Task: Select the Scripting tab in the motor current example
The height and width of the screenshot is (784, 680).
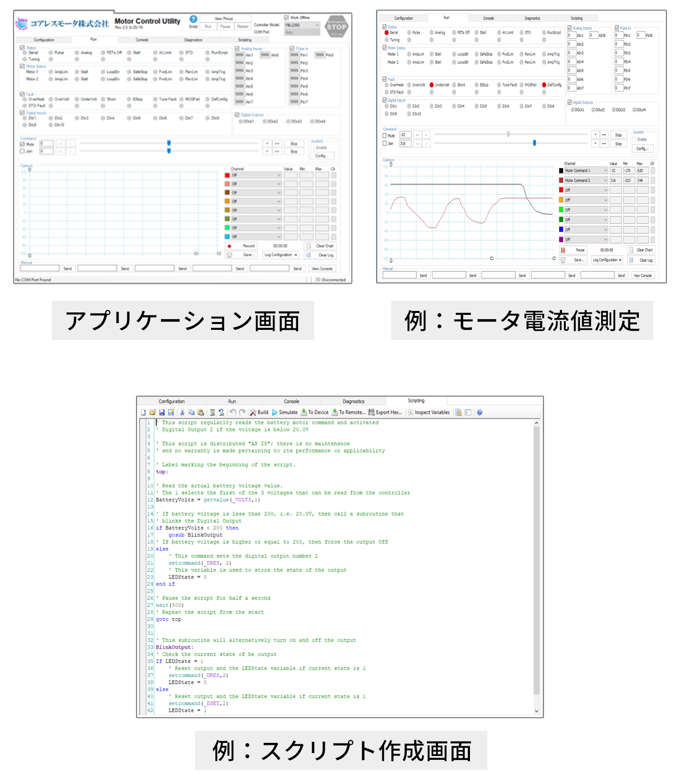Action: tap(576, 18)
